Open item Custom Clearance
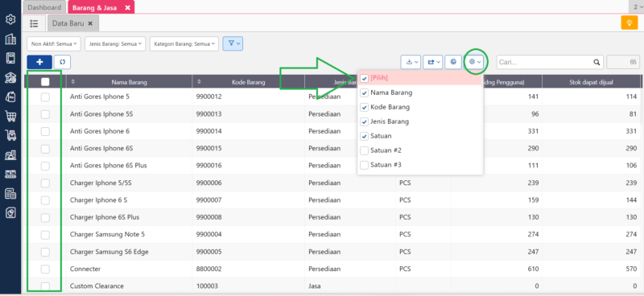 click(x=97, y=286)
